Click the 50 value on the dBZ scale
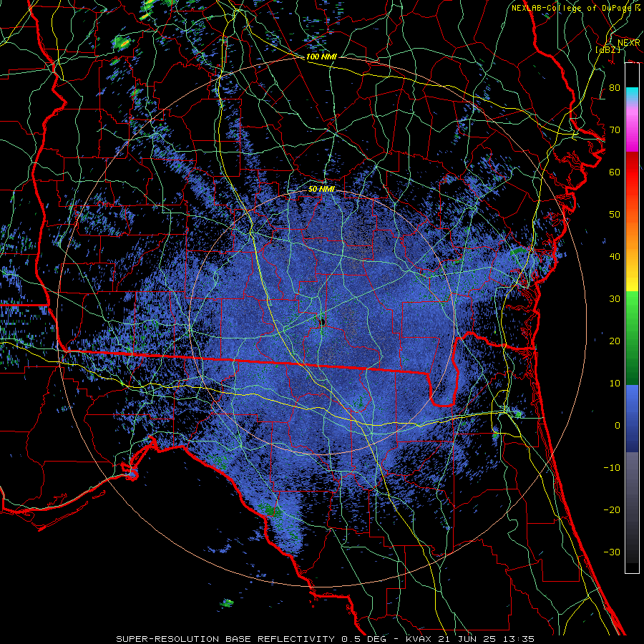Image resolution: width=644 pixels, height=644 pixels. (x=615, y=215)
